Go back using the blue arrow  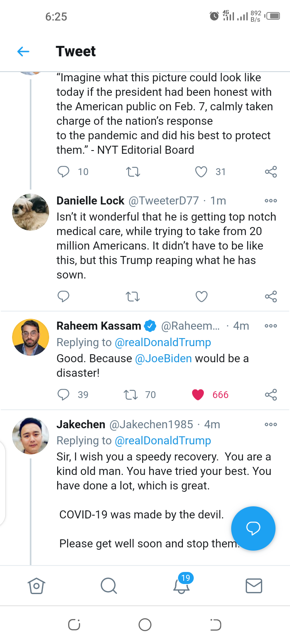[23, 52]
